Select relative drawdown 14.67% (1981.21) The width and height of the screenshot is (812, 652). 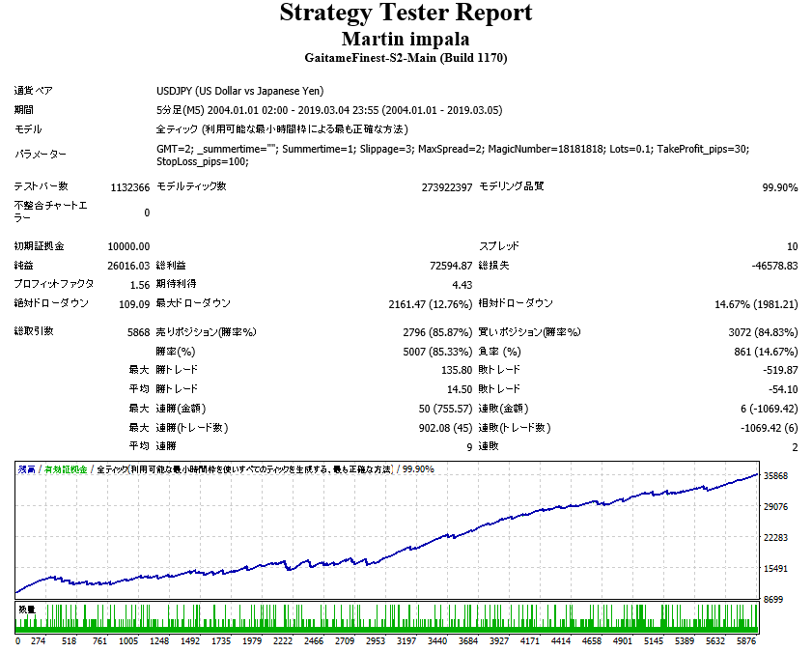click(756, 304)
